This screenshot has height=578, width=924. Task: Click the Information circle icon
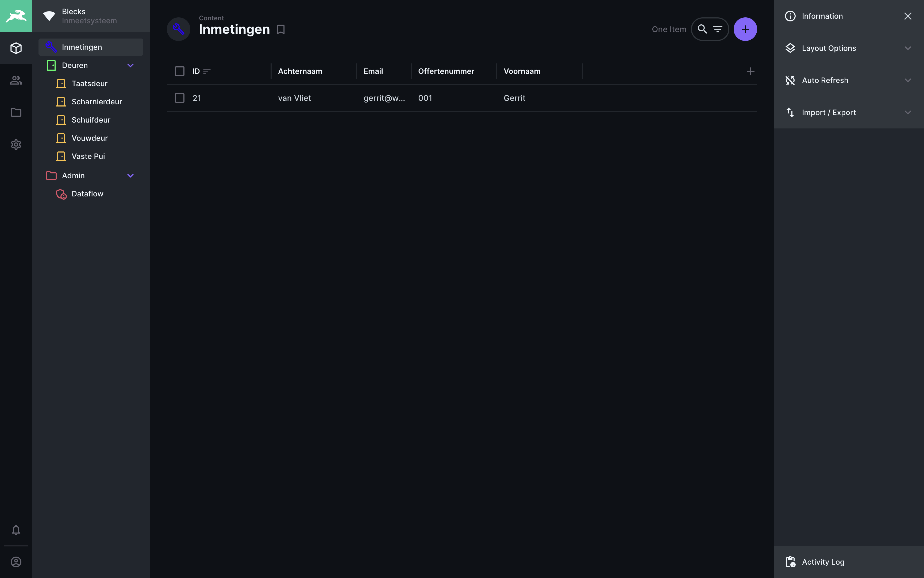[790, 16]
